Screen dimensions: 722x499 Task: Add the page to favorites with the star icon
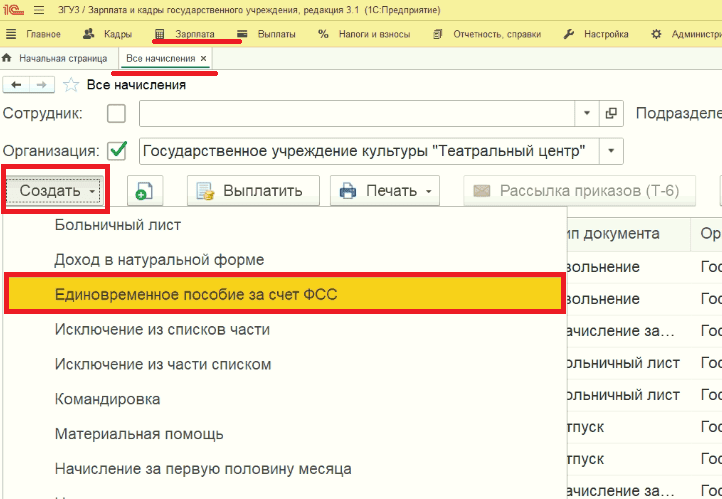point(71,85)
